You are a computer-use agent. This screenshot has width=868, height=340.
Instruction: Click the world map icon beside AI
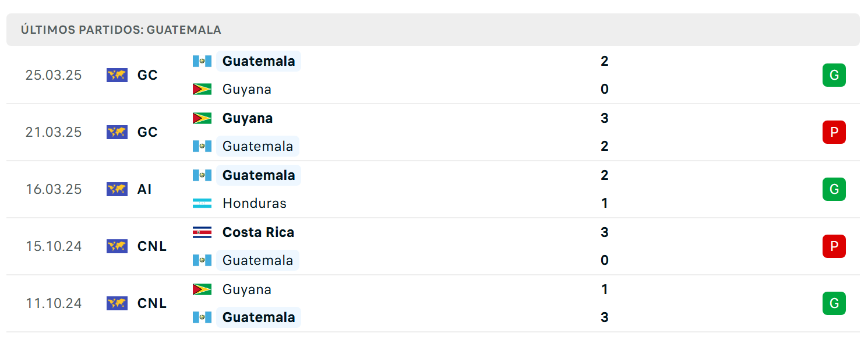point(117,189)
